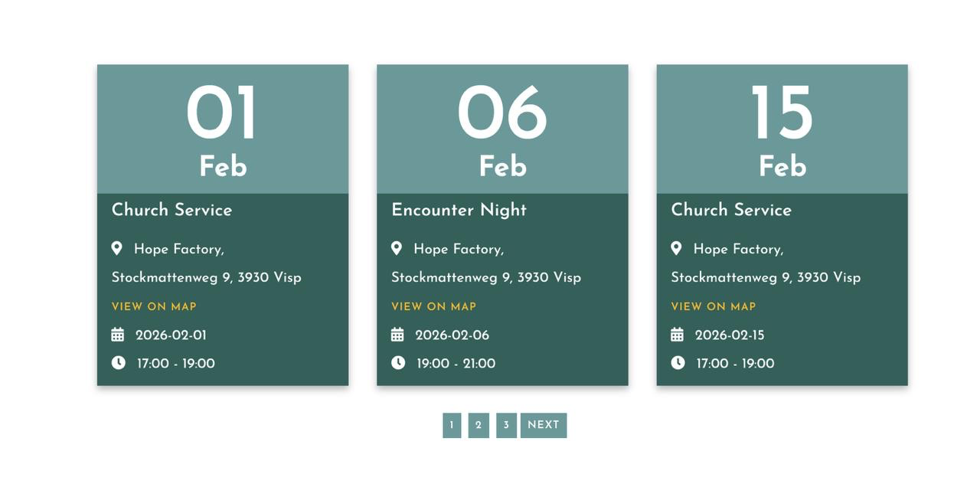Click the location pin icon on the Feb 15 card
The height and width of the screenshot is (497, 980).
(x=676, y=248)
